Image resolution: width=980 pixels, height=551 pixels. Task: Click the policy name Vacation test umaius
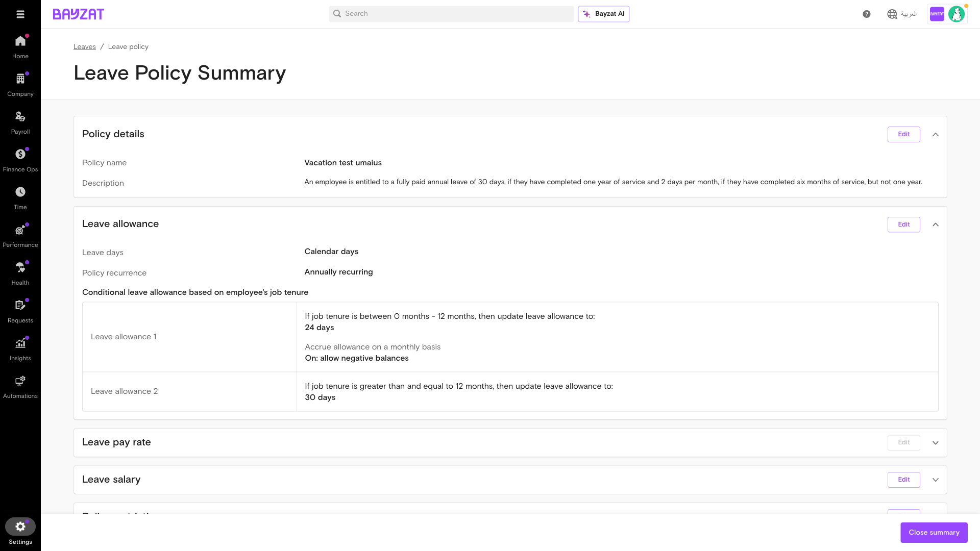[x=343, y=163]
